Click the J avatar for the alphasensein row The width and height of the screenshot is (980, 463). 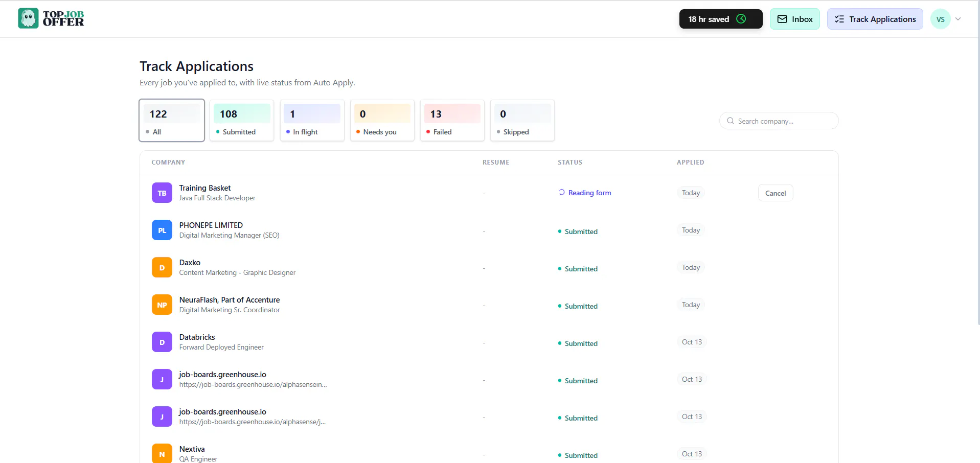(162, 380)
